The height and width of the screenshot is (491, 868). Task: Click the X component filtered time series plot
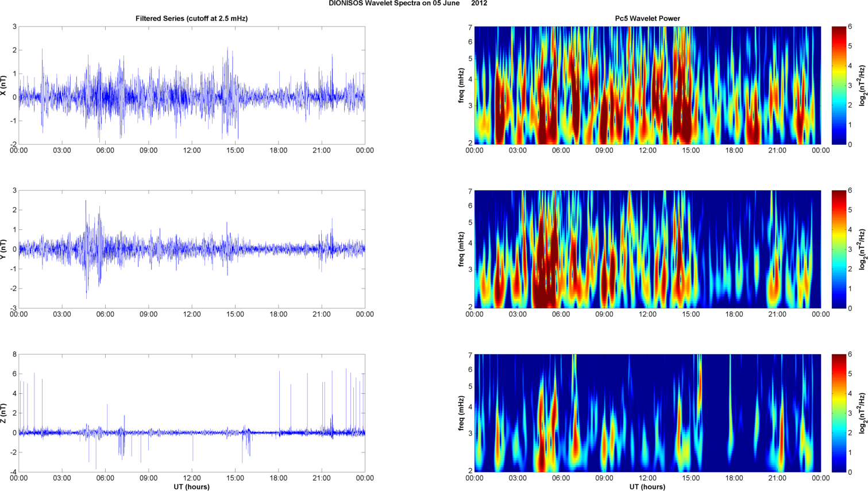tap(192, 85)
